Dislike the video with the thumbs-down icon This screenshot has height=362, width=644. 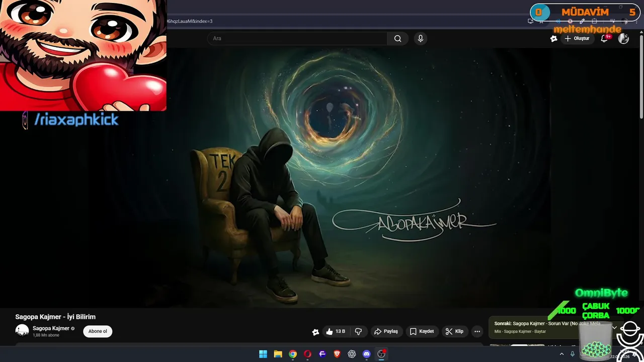click(x=358, y=331)
